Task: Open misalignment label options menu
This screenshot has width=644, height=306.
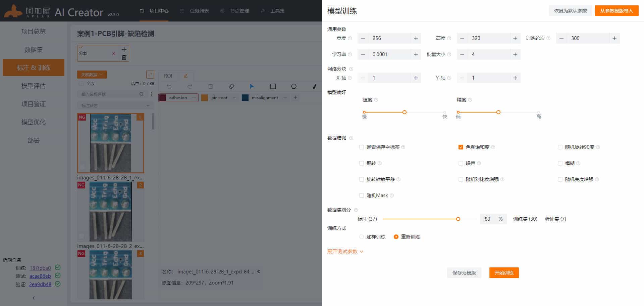Action: (x=285, y=98)
